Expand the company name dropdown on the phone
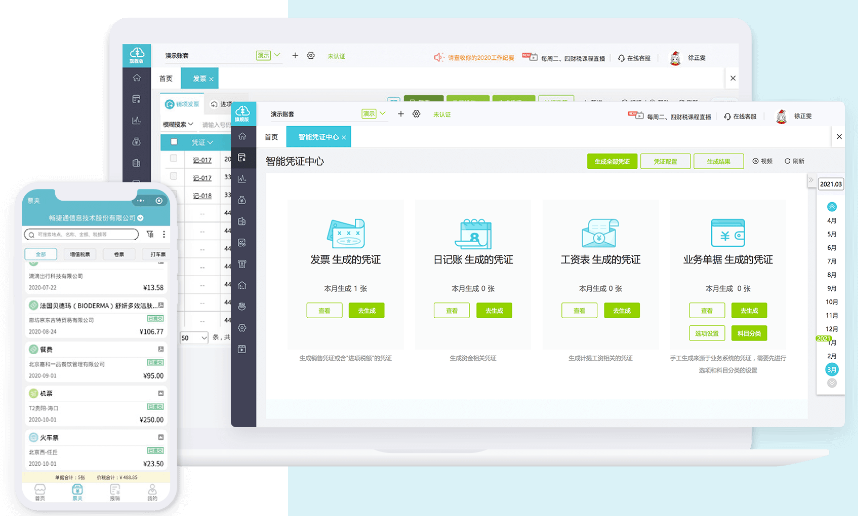Image resolution: width=858 pixels, height=516 pixels. [140, 217]
